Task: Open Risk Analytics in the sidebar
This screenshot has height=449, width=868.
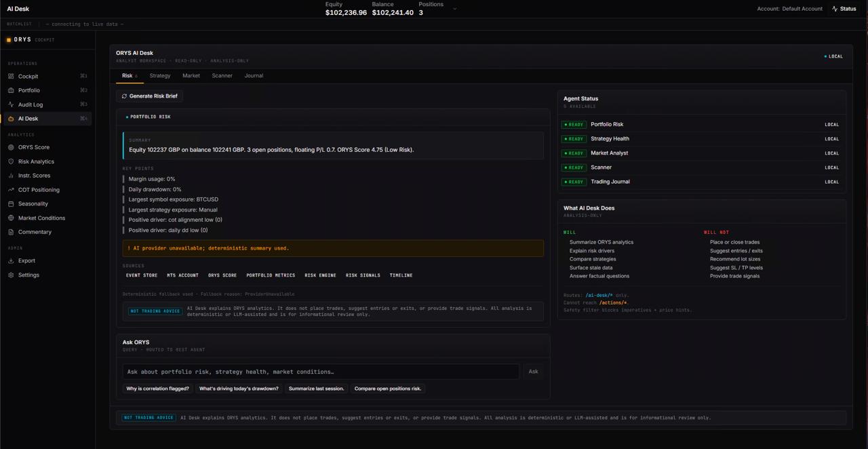Action: [47, 161]
